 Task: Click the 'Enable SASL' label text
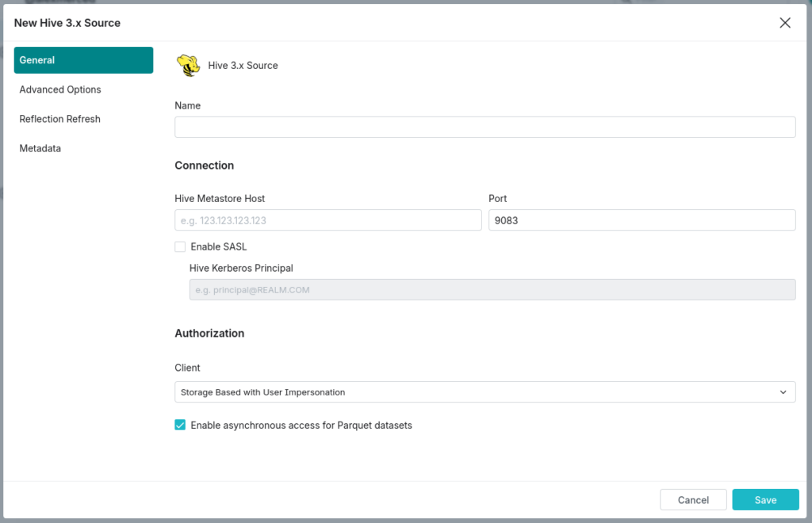[219, 246]
